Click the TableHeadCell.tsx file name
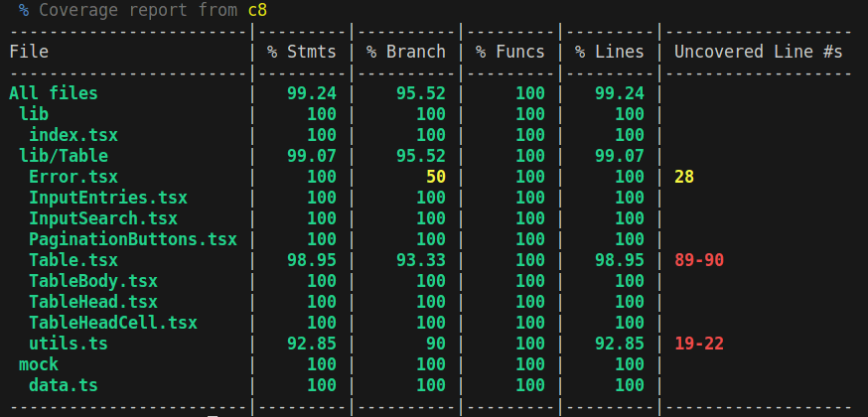 click(113, 323)
